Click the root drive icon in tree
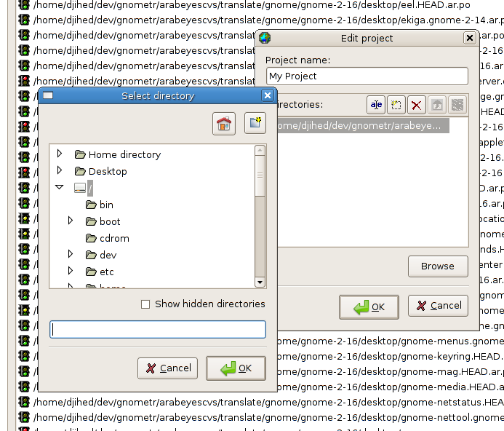Viewport: 504px width, 431px height. 80,188
